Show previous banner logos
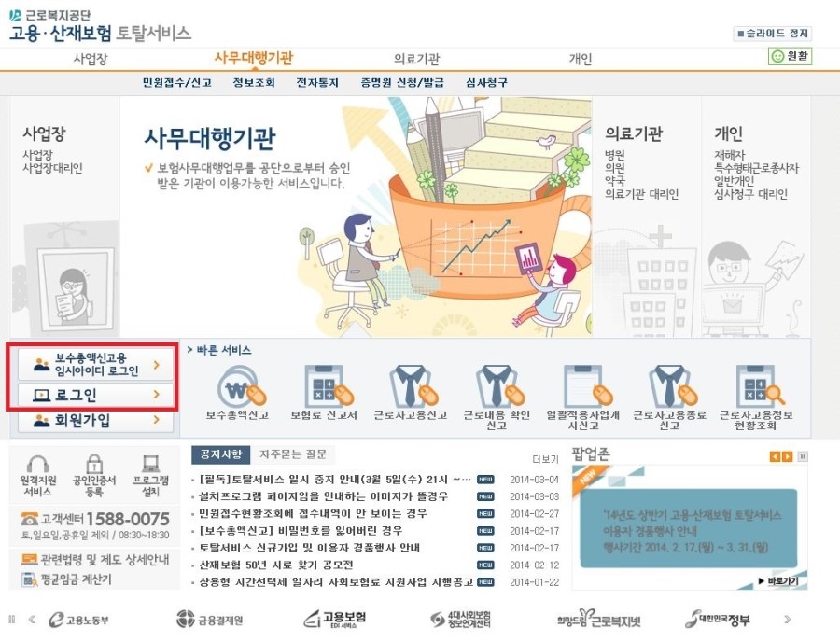The width and height of the screenshot is (840, 642). pos(32,620)
